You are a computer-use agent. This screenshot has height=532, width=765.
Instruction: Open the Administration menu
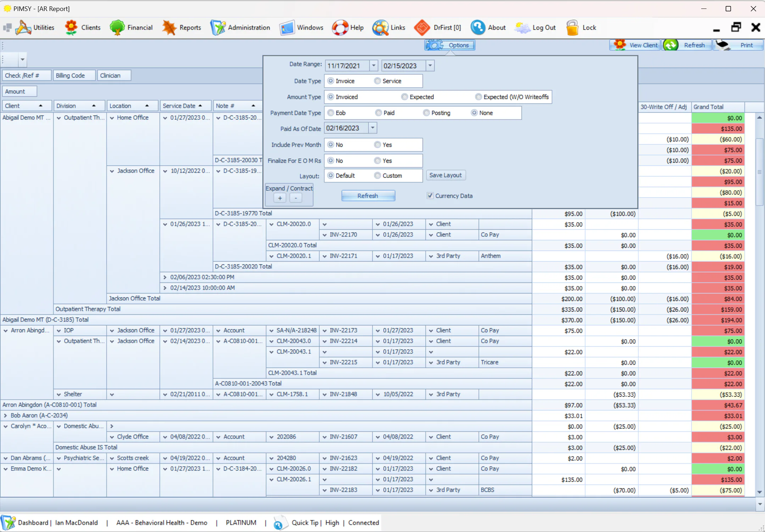pyautogui.click(x=240, y=28)
